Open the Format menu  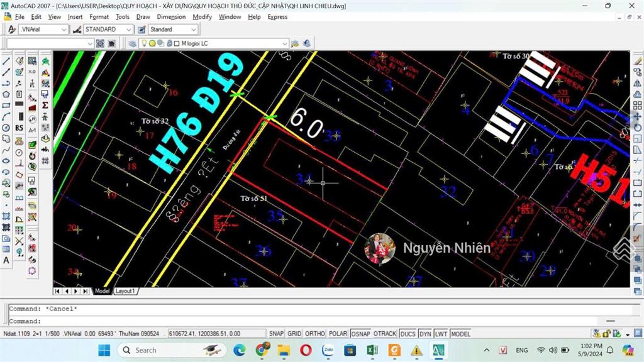coord(99,17)
